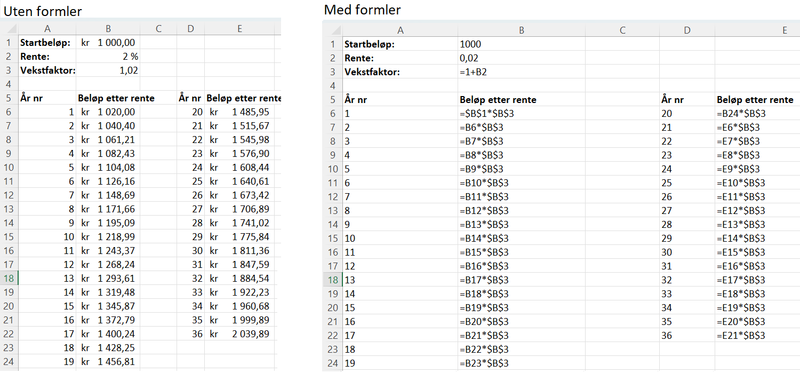Select column E header in left sheet
Image resolution: width=800 pixels, height=373 pixels.
(239, 29)
